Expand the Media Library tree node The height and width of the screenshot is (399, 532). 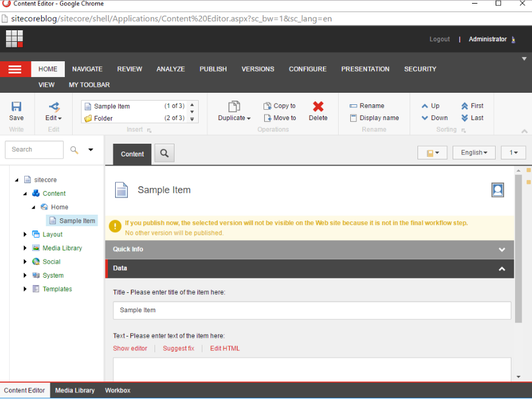pyautogui.click(x=25, y=248)
